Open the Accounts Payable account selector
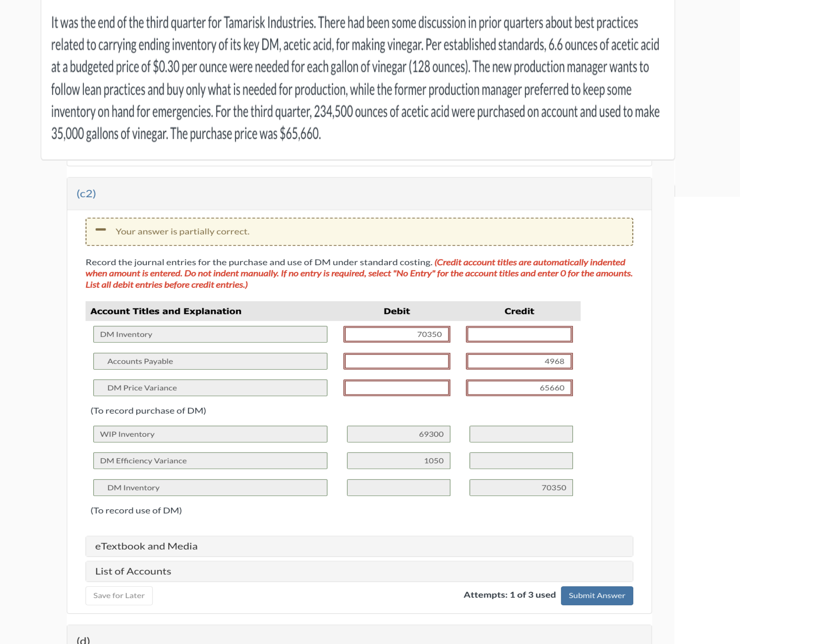The width and height of the screenshot is (830, 644). click(210, 361)
